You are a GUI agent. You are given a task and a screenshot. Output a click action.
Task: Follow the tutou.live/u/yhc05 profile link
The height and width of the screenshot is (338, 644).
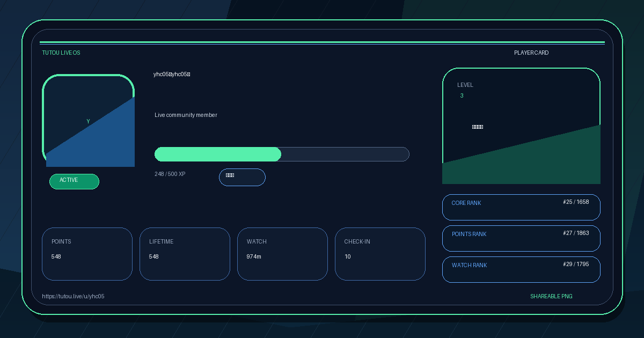tap(73, 296)
